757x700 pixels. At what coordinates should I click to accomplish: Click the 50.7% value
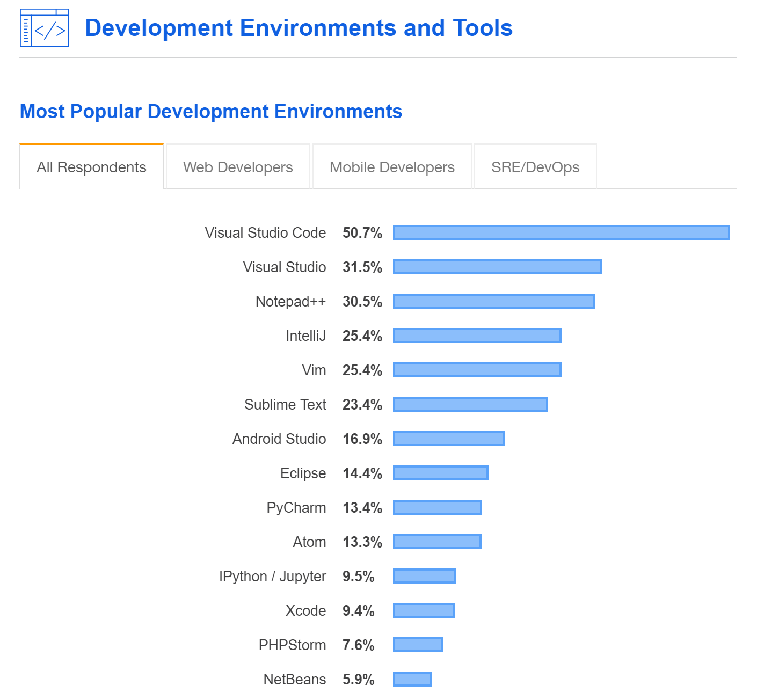click(x=362, y=232)
